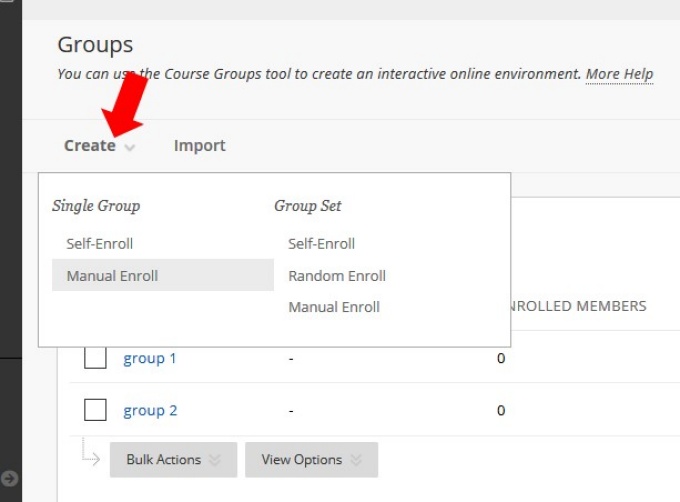680x502 pixels.
Task: Click the Create menu chevron arrow
Action: click(x=130, y=147)
